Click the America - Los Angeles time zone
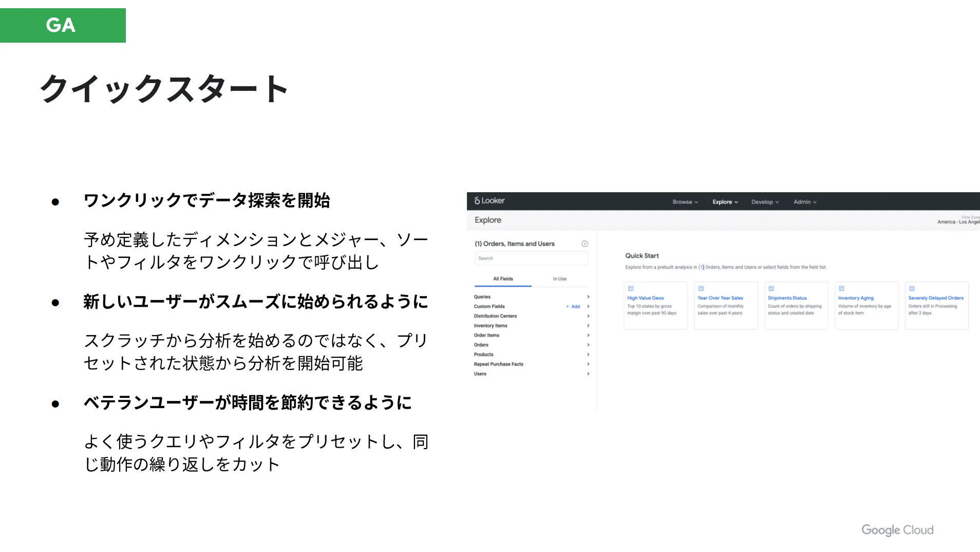 958,222
